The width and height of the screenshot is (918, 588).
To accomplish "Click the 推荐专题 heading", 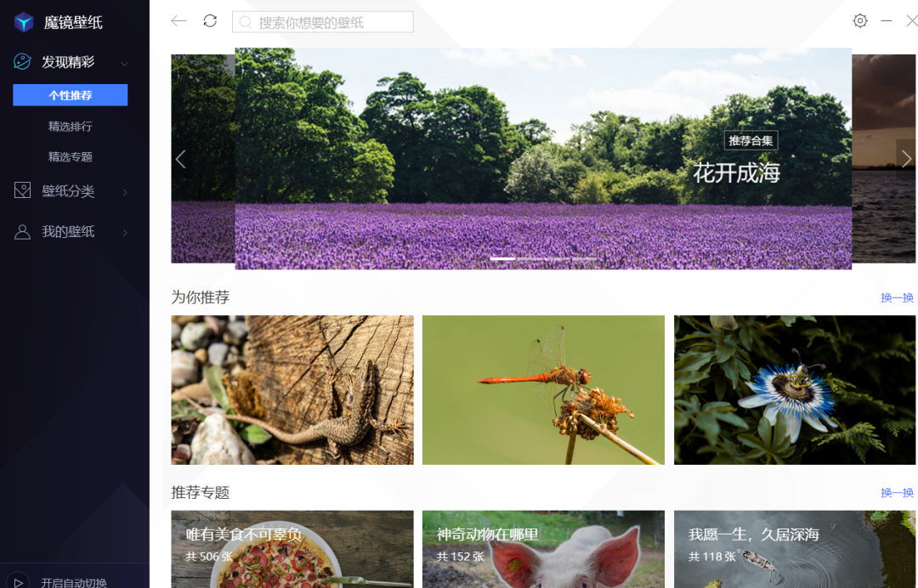I will (200, 492).
